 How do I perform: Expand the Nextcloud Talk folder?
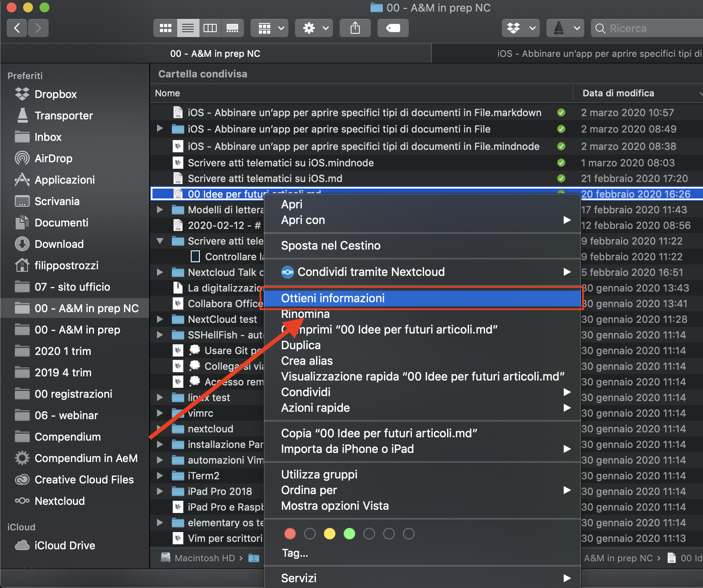click(x=160, y=272)
